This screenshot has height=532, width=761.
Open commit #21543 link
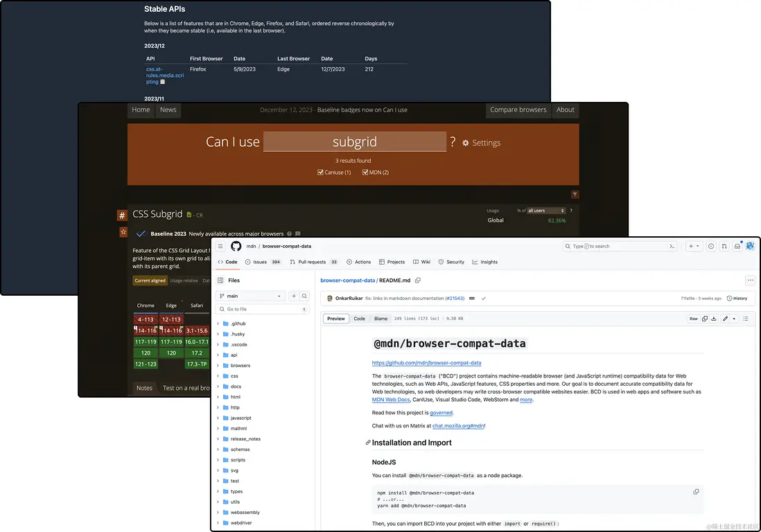pyautogui.click(x=455, y=299)
